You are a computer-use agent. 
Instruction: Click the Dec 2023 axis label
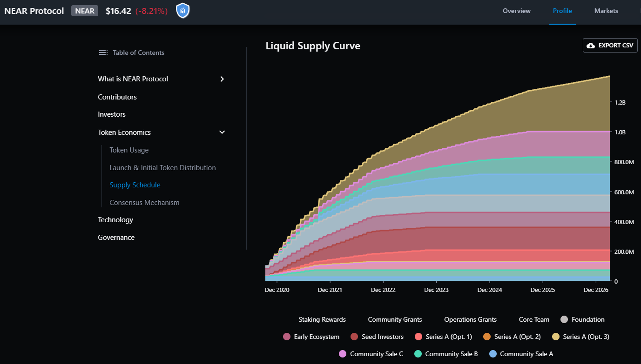pyautogui.click(x=436, y=290)
